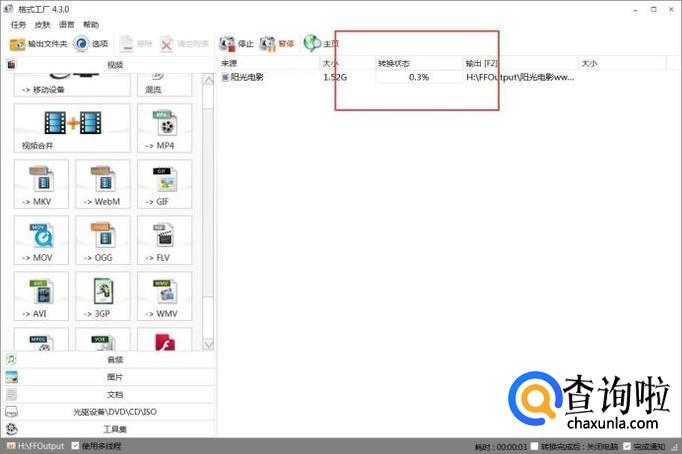Pick the WebM output format

[100, 184]
